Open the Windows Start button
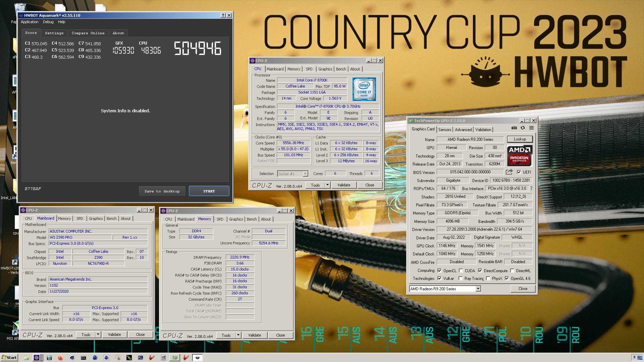The height and width of the screenshot is (362, 644). click(9, 358)
